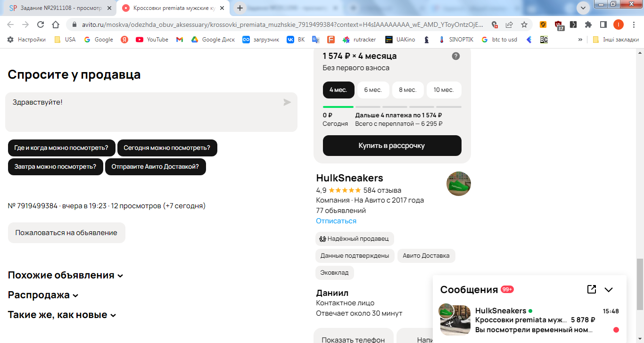The width and height of the screenshot is (644, 343).
Task: Open the installment help question mark icon
Action: [456, 56]
